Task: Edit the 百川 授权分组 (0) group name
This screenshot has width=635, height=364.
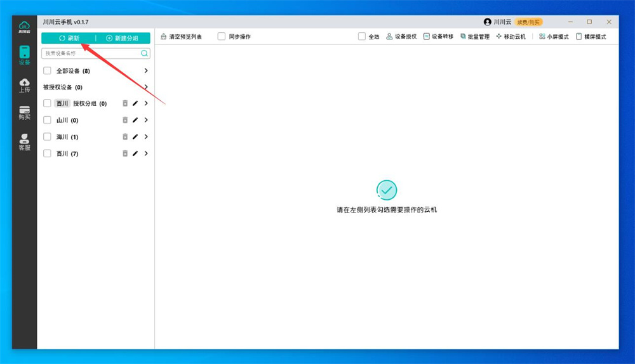Action: click(x=135, y=103)
